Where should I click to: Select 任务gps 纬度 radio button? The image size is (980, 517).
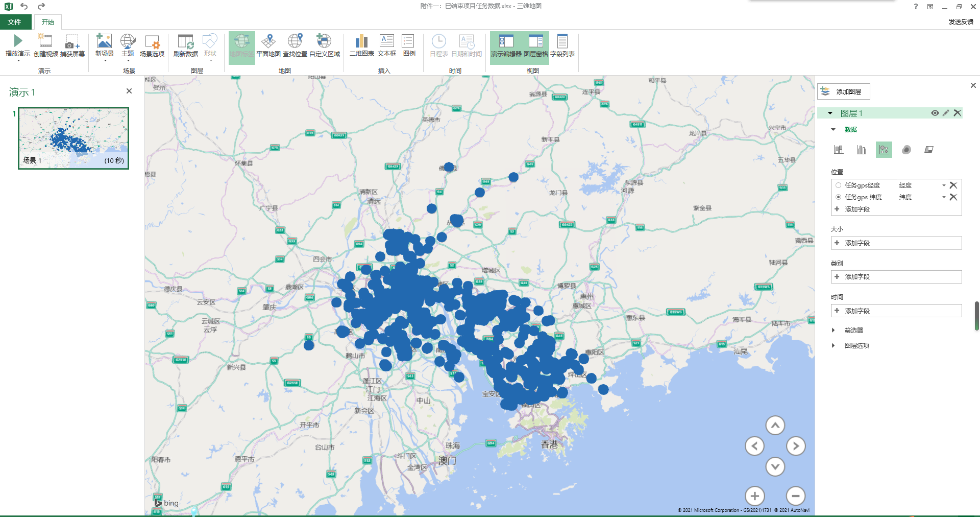tap(838, 197)
